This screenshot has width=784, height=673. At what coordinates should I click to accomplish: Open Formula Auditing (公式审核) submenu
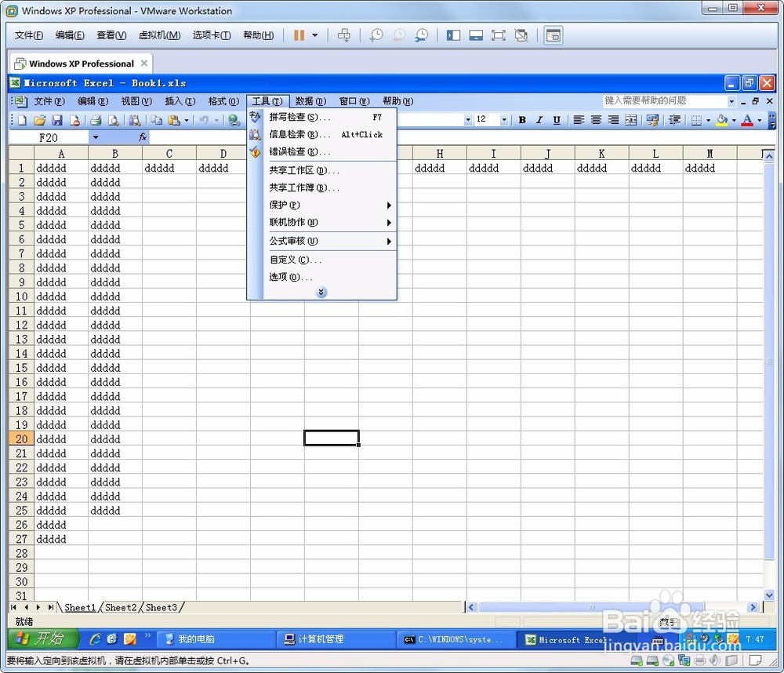click(x=322, y=241)
